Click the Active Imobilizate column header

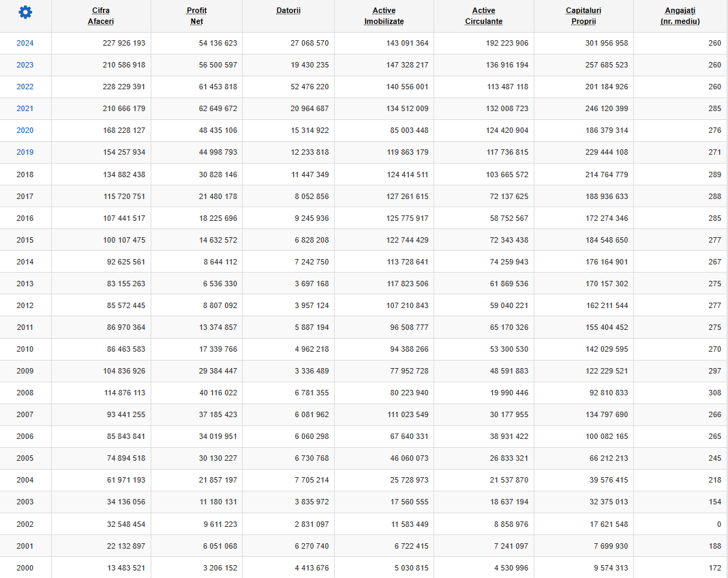pyautogui.click(x=384, y=16)
